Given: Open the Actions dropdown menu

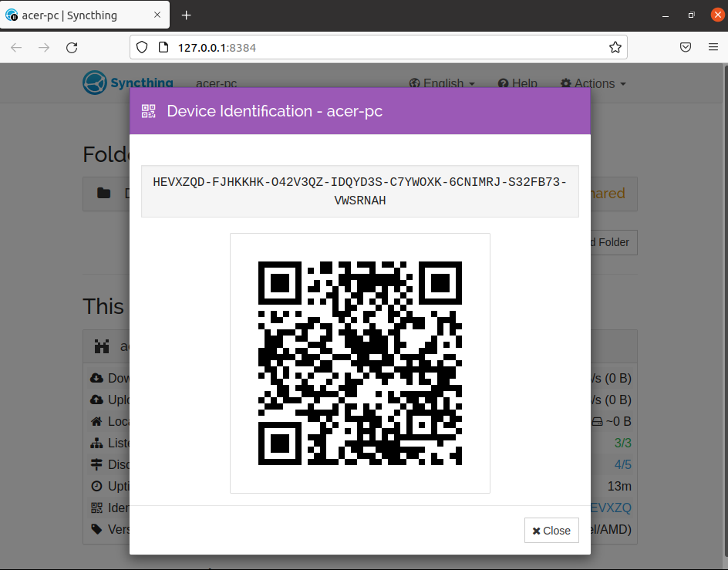Looking at the screenshot, I should (593, 83).
